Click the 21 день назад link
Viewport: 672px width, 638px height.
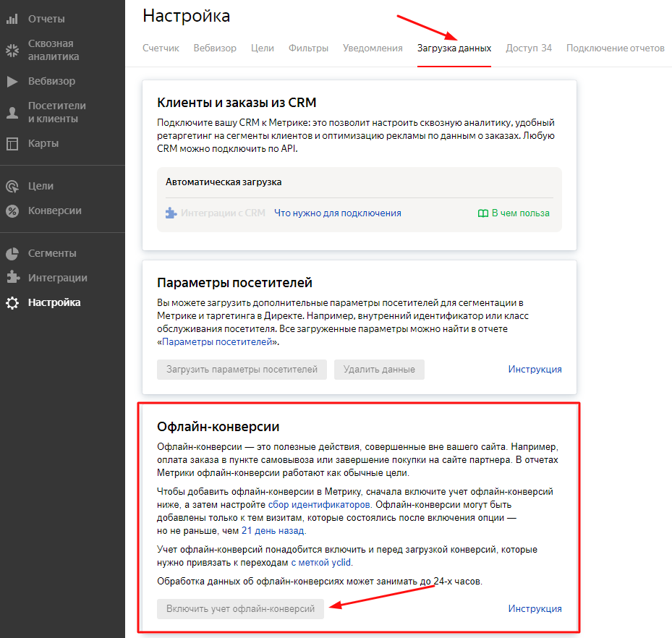tap(273, 531)
